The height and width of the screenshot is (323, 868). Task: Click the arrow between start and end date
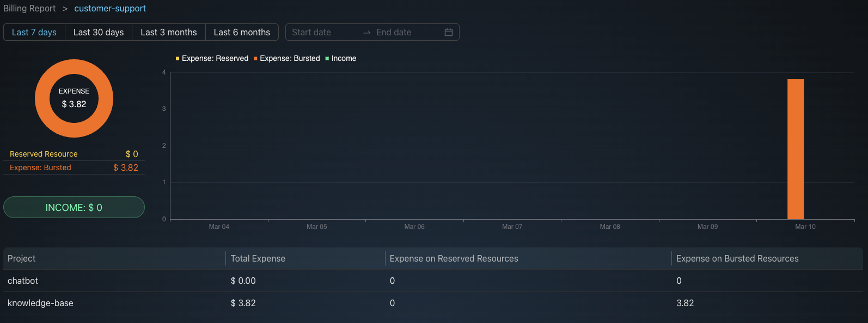click(366, 33)
